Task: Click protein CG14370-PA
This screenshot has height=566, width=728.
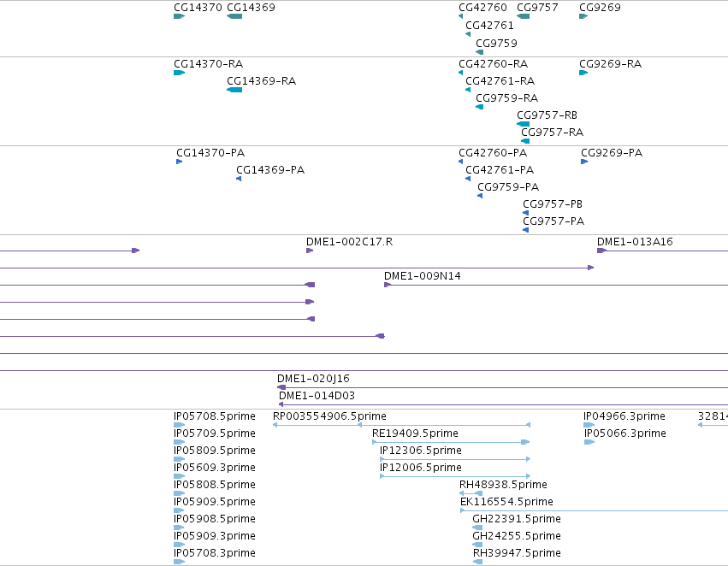Action: [x=210, y=153]
